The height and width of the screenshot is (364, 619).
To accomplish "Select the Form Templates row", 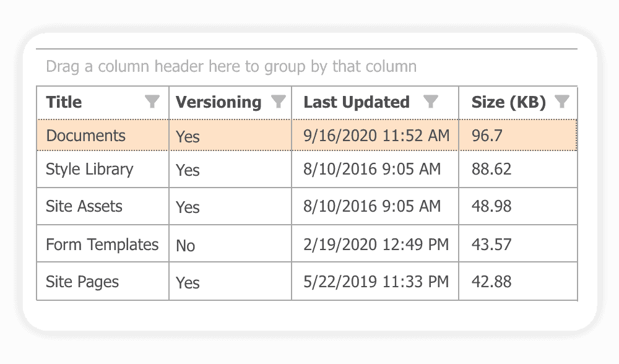I will [102, 245].
